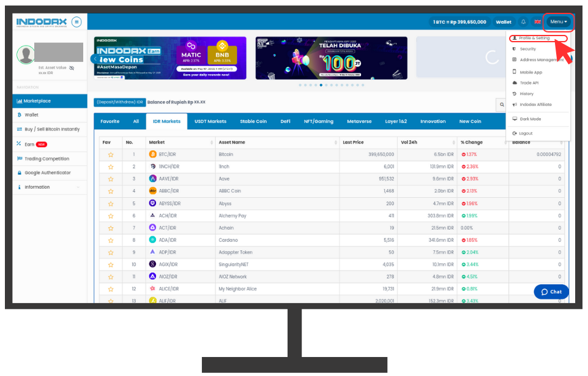The width and height of the screenshot is (588, 376).
Task: Go to the Favorite tab
Action: [x=110, y=121]
